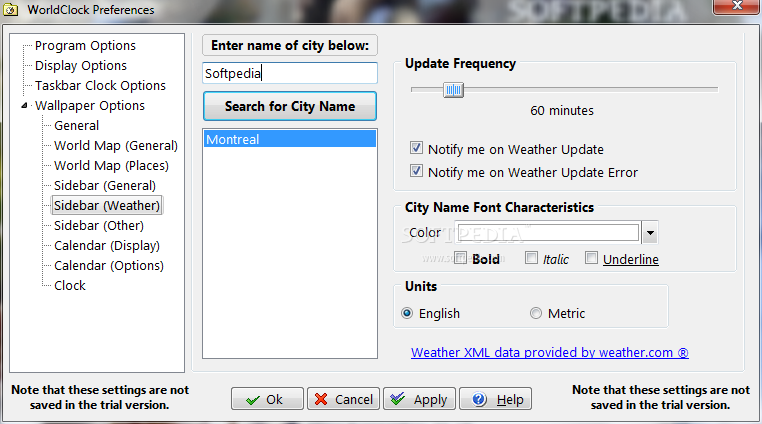Open Program Options in the tree
This screenshot has height=424, width=762.
[x=85, y=46]
